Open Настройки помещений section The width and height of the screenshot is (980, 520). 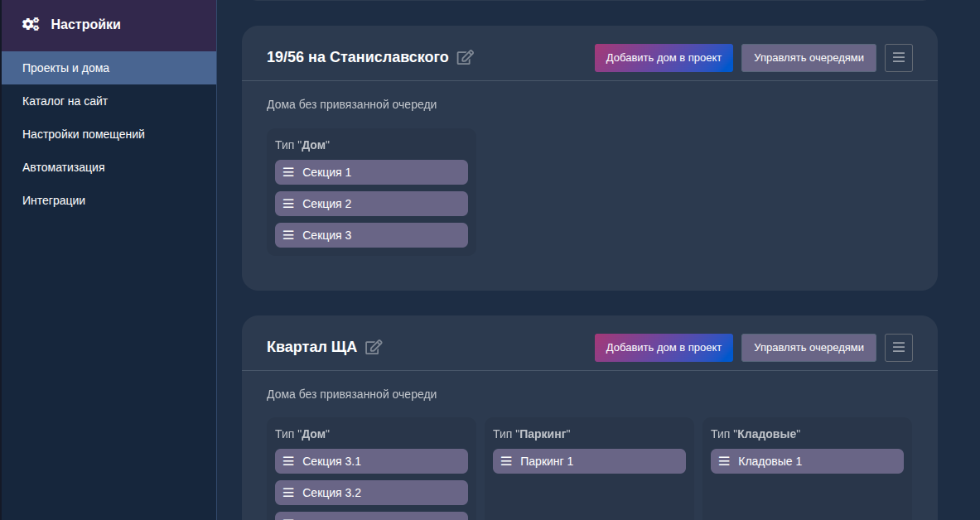pyautogui.click(x=109, y=134)
